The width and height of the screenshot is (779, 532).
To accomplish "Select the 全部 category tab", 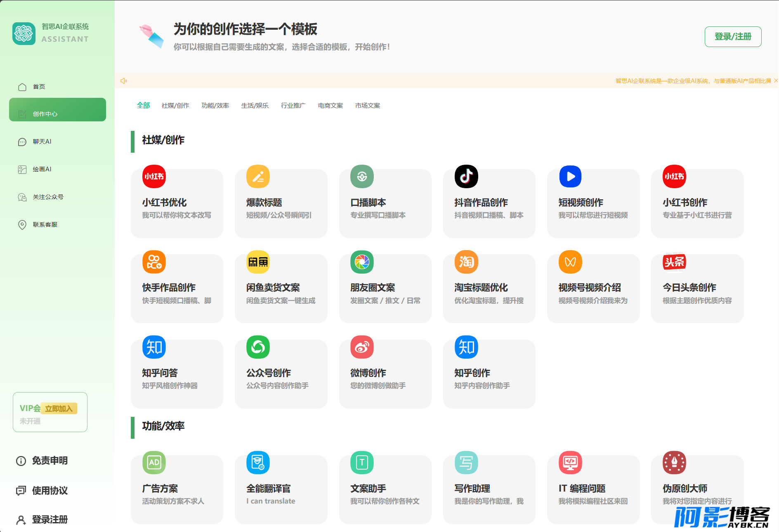I will point(143,105).
